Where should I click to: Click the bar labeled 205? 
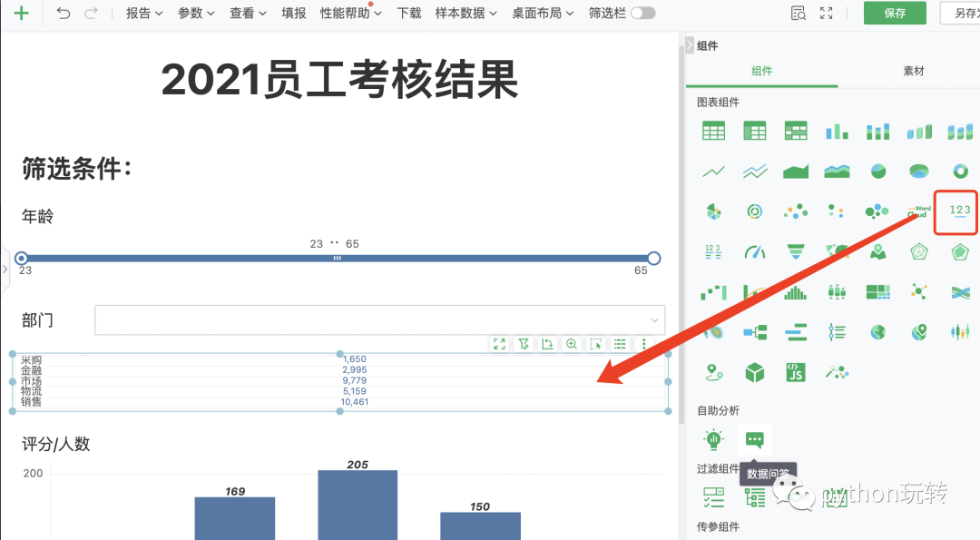pos(358,505)
